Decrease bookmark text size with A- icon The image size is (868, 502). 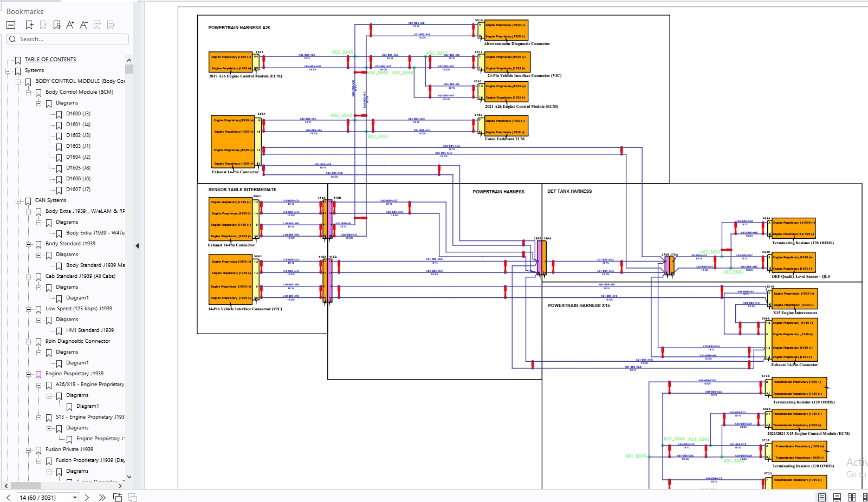(x=83, y=24)
